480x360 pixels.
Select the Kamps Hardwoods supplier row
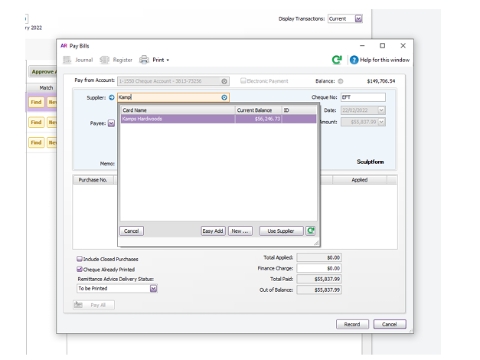[x=218, y=119]
